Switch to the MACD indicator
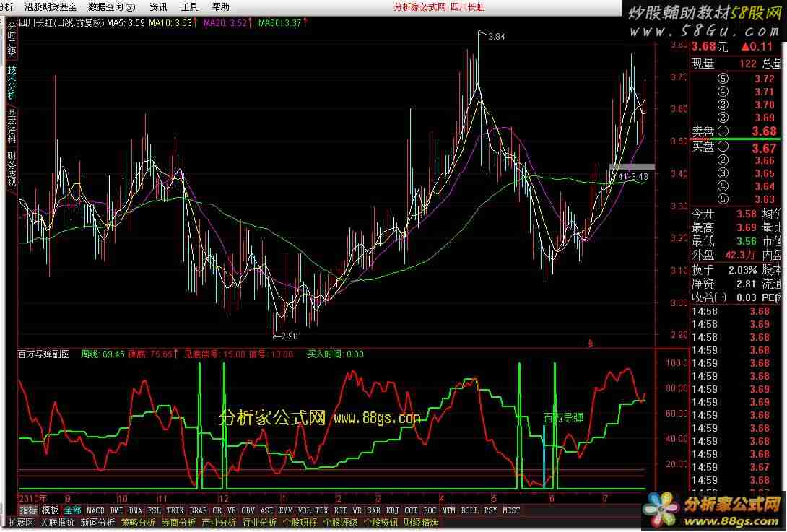Viewport: 787px width, 532px height. tap(95, 510)
